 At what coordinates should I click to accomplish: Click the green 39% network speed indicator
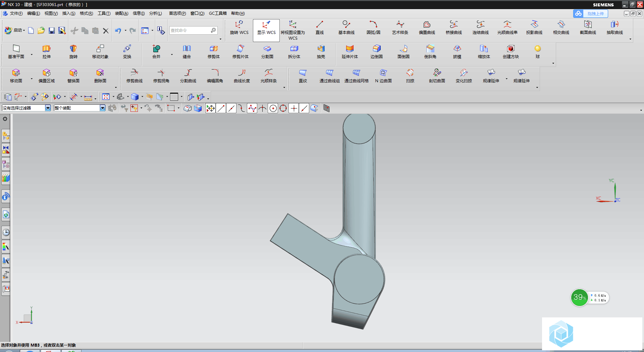[x=579, y=298]
